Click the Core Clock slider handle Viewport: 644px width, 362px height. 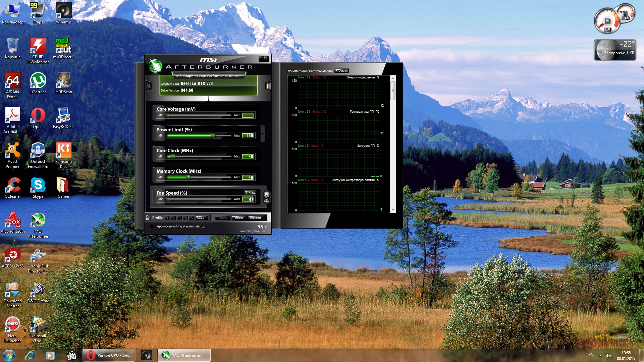pyautogui.click(x=173, y=157)
